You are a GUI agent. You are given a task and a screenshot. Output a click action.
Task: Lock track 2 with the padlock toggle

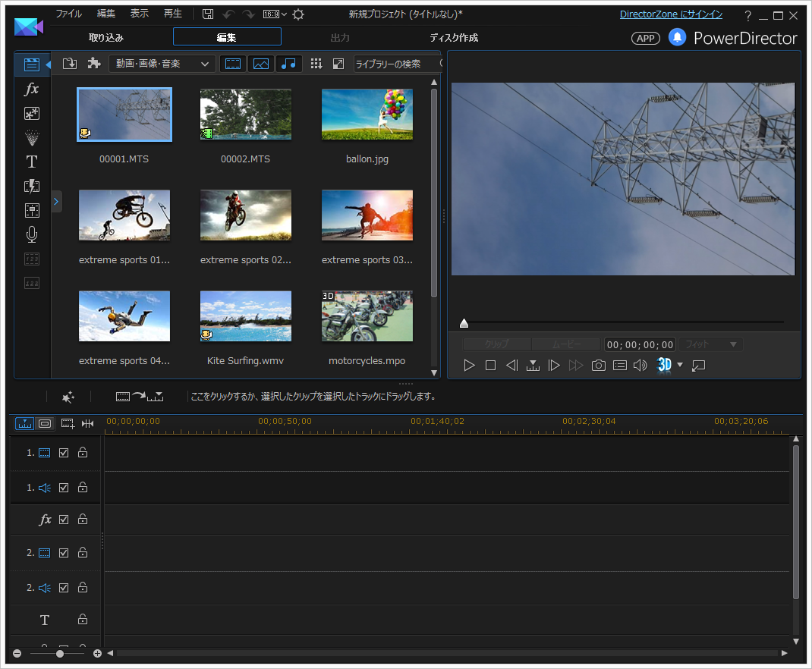(81, 552)
